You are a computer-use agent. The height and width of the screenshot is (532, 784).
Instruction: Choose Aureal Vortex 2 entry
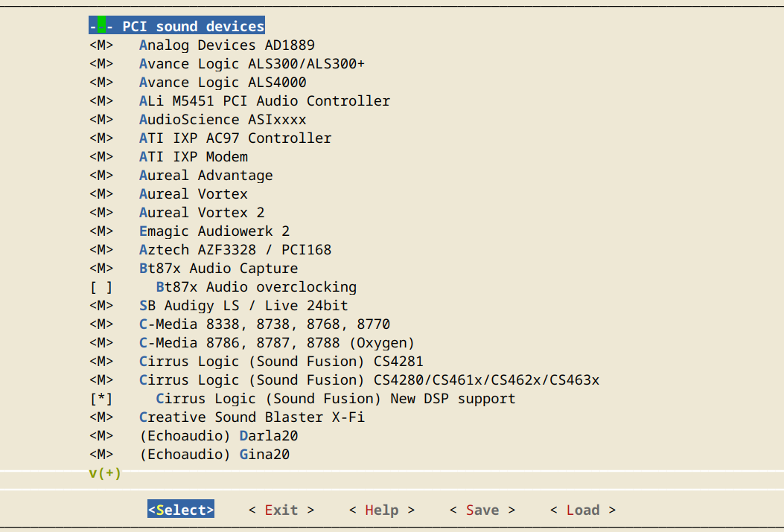[x=202, y=213]
